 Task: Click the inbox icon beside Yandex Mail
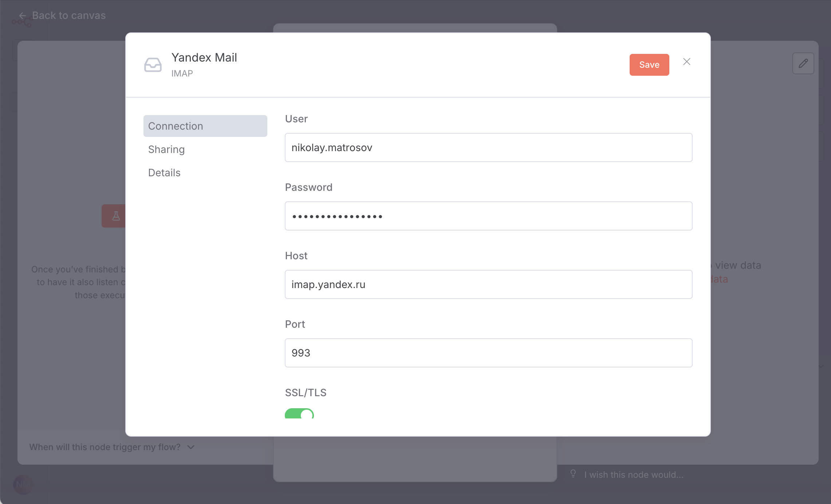pos(153,65)
